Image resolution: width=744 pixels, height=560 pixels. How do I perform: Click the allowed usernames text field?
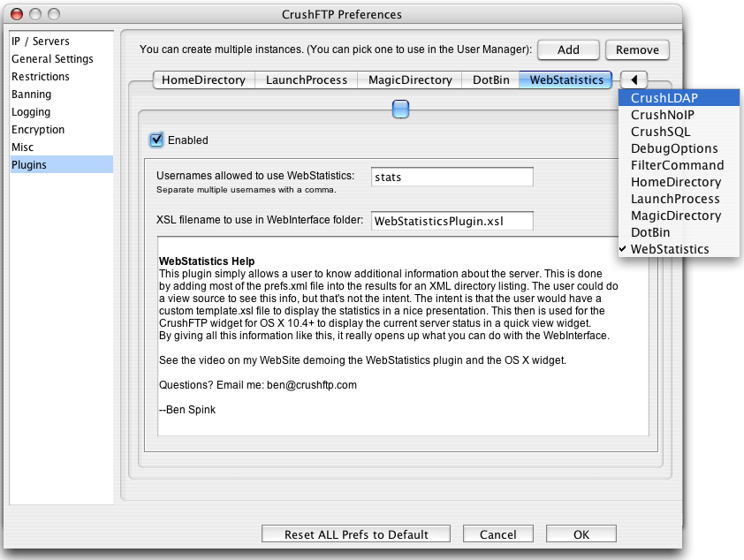[452, 178]
